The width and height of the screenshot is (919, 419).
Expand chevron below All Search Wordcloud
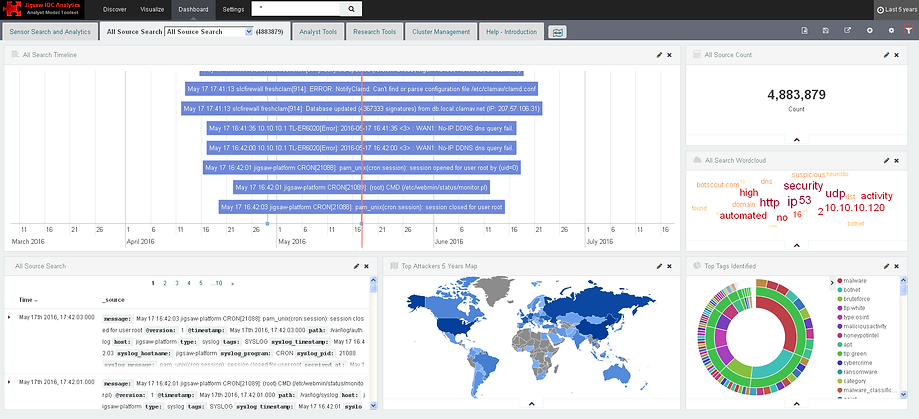[797, 246]
